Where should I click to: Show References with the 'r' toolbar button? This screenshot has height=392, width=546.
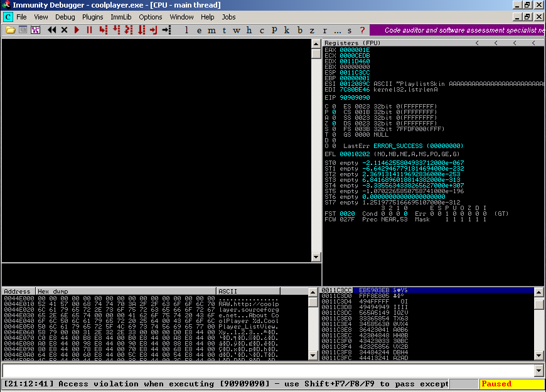click(x=325, y=30)
